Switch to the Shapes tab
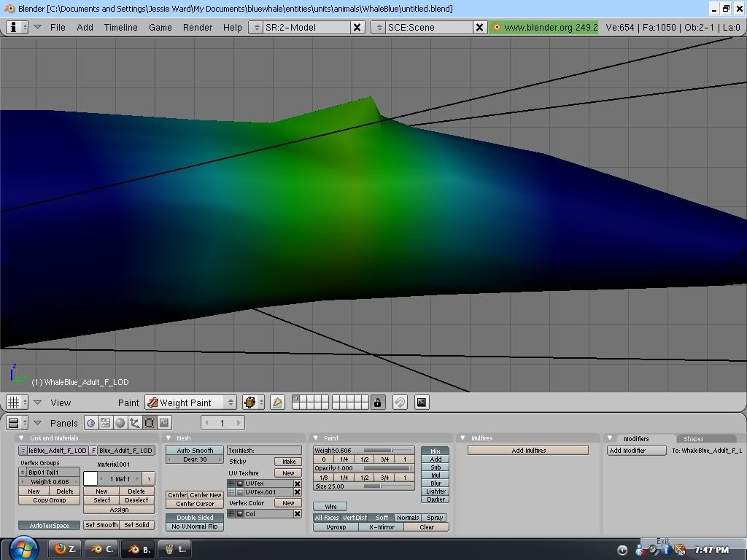Image resolution: width=747 pixels, height=560 pixels. (x=693, y=439)
